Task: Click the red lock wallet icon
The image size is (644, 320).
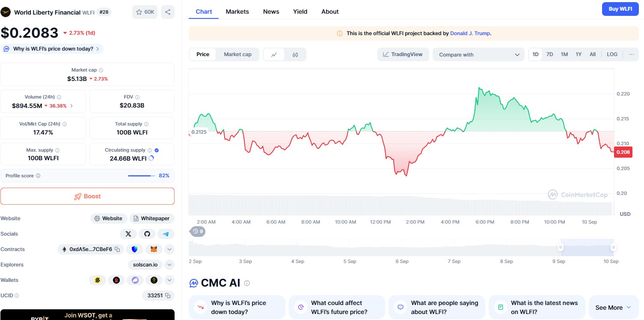Action: coord(116,280)
